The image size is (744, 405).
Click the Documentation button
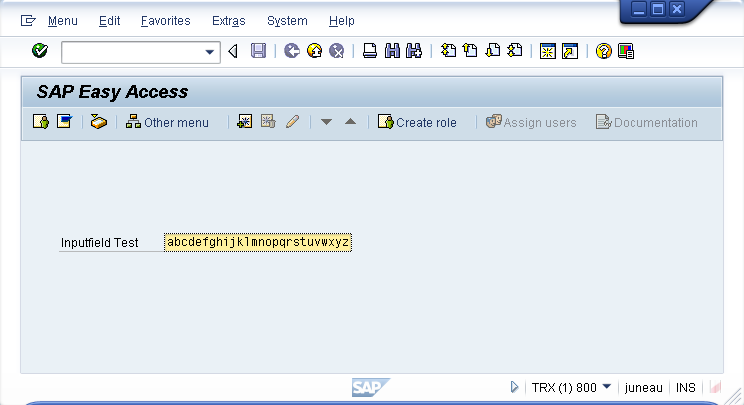tap(647, 122)
